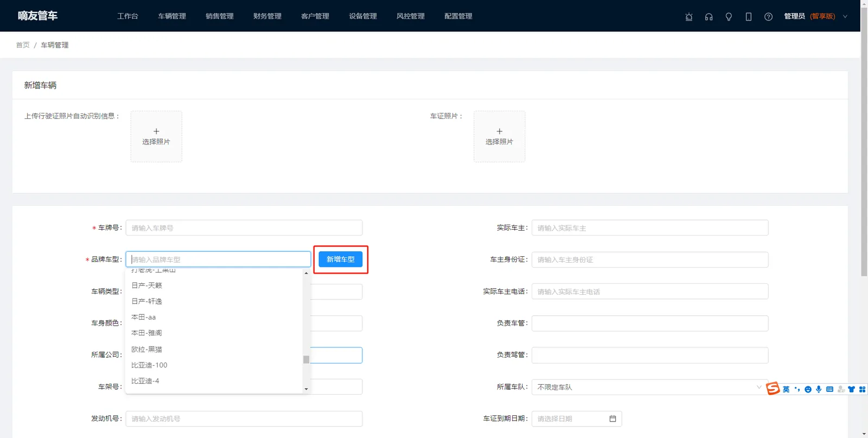Open the 财务管理 menu
868x438 pixels.
(267, 16)
